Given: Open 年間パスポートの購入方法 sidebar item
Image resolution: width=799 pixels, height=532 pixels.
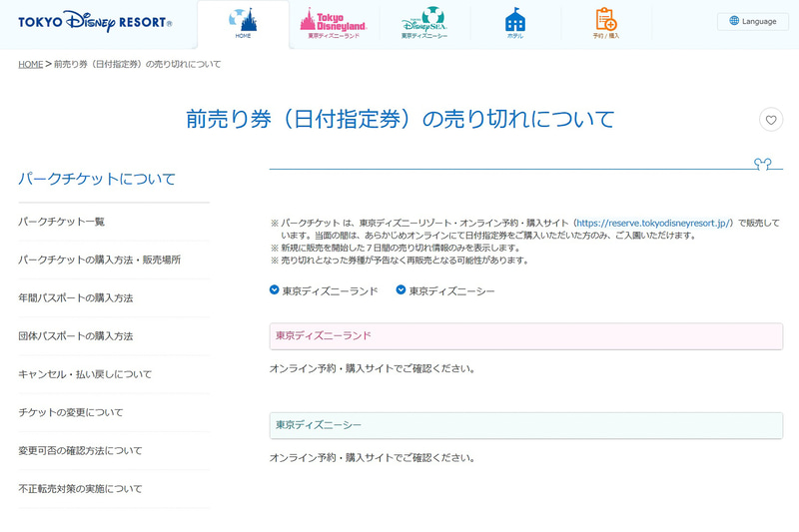Looking at the screenshot, I should (x=114, y=297).
